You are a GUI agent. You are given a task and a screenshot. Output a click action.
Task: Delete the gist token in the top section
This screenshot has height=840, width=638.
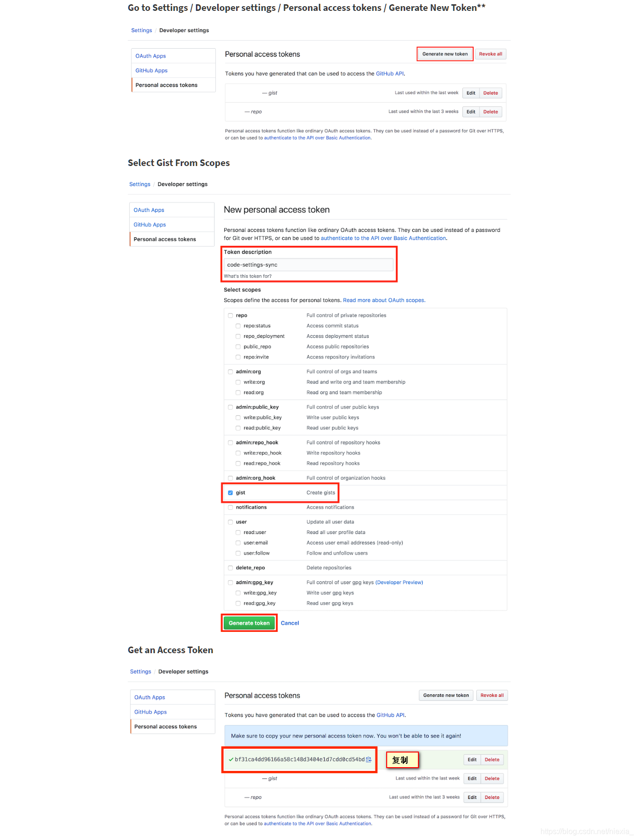point(490,93)
